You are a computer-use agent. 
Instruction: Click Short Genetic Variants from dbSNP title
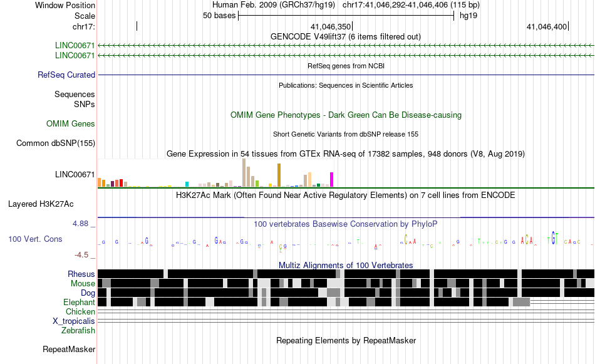(x=345, y=134)
